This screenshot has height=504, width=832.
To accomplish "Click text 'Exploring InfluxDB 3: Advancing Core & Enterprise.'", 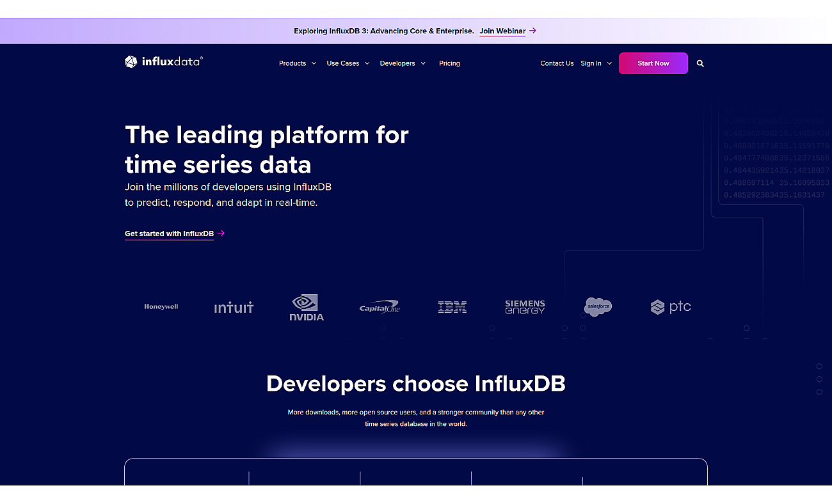I will point(384,31).
